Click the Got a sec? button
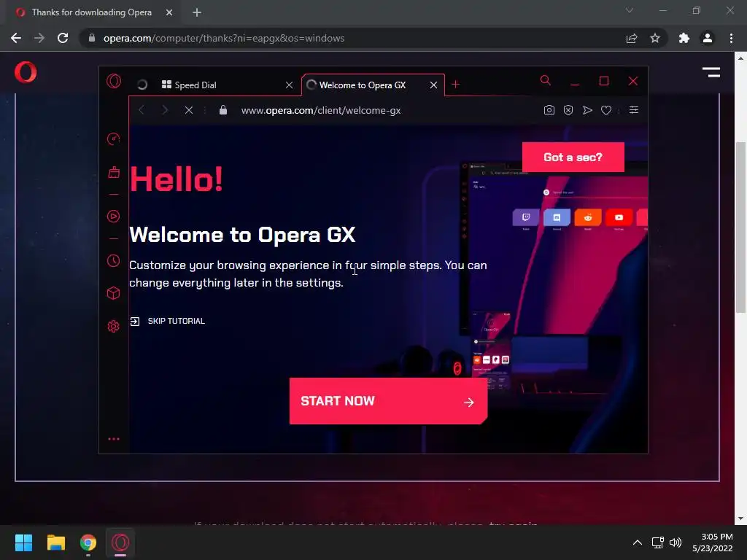 [573, 157]
